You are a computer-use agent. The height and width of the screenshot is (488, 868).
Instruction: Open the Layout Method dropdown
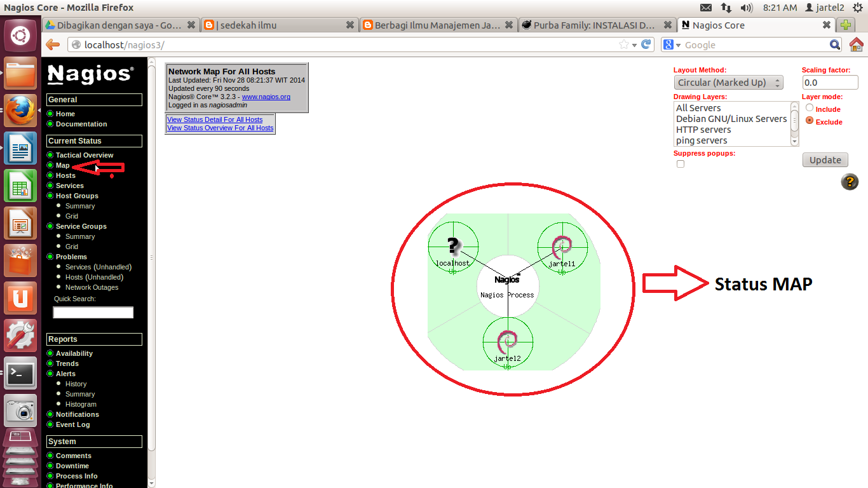coord(728,82)
